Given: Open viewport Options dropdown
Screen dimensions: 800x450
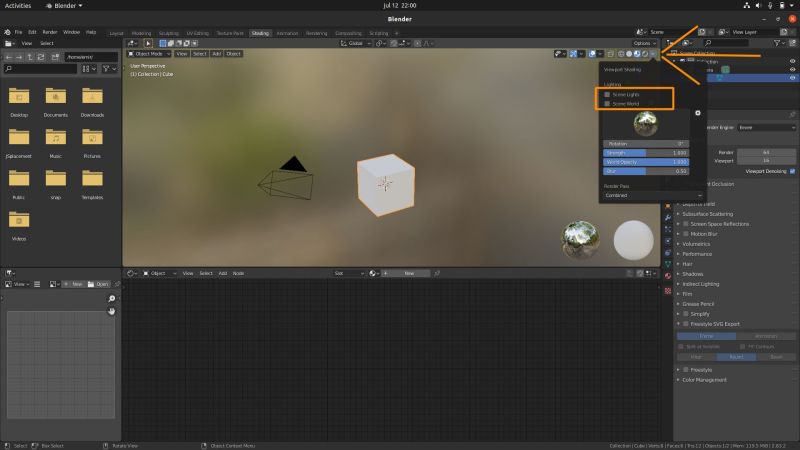Looking at the screenshot, I should [645, 43].
